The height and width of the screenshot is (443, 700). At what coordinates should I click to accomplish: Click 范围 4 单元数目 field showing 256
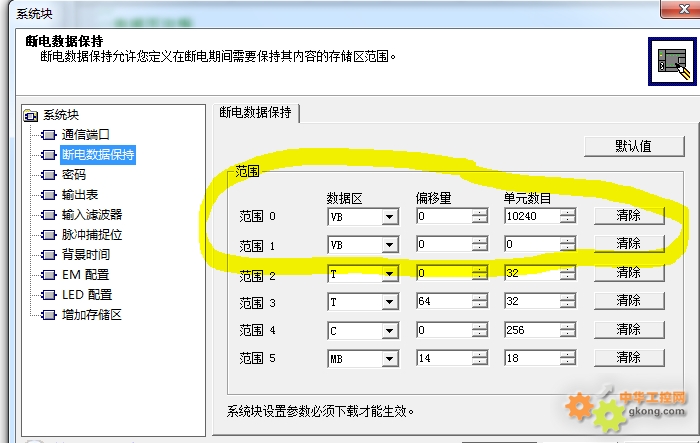click(x=532, y=330)
